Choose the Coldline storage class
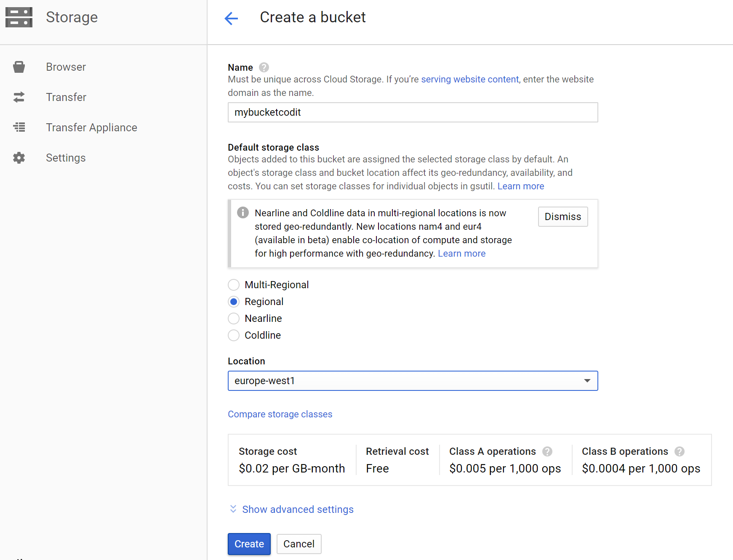733x560 pixels. point(234,335)
